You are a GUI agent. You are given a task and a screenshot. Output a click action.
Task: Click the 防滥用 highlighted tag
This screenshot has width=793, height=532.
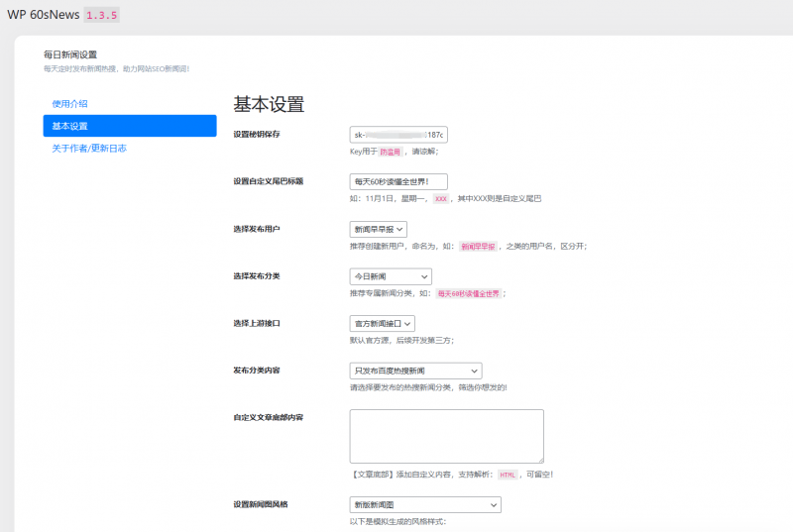click(x=390, y=152)
